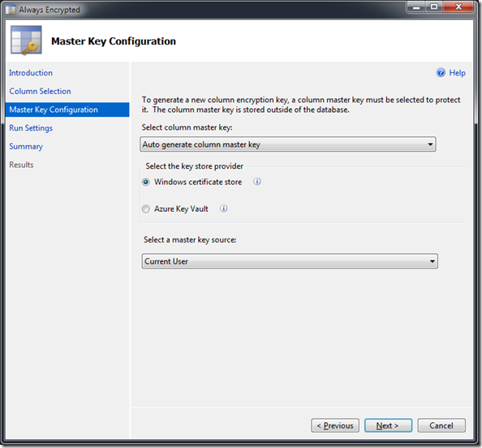Click the Master Key Configuration table-key icon
Image resolution: width=482 pixels, height=448 pixels.
click(x=27, y=41)
